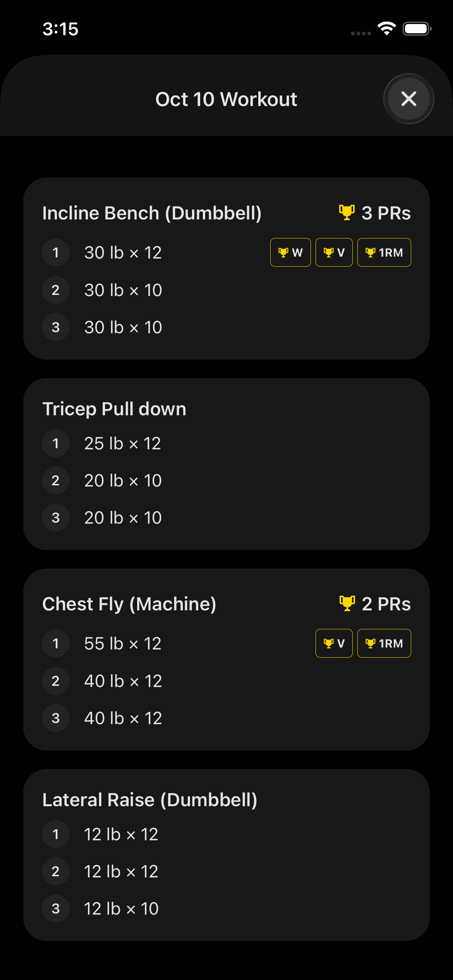This screenshot has height=980, width=453.
Task: Tap the trophy icon beside 2 PRs
Action: [347, 603]
